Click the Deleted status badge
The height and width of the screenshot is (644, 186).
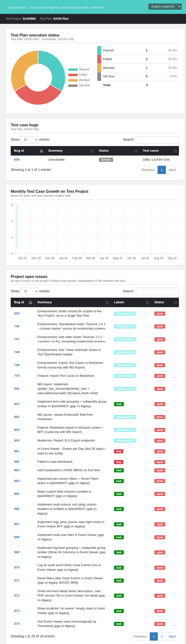click(106, 160)
